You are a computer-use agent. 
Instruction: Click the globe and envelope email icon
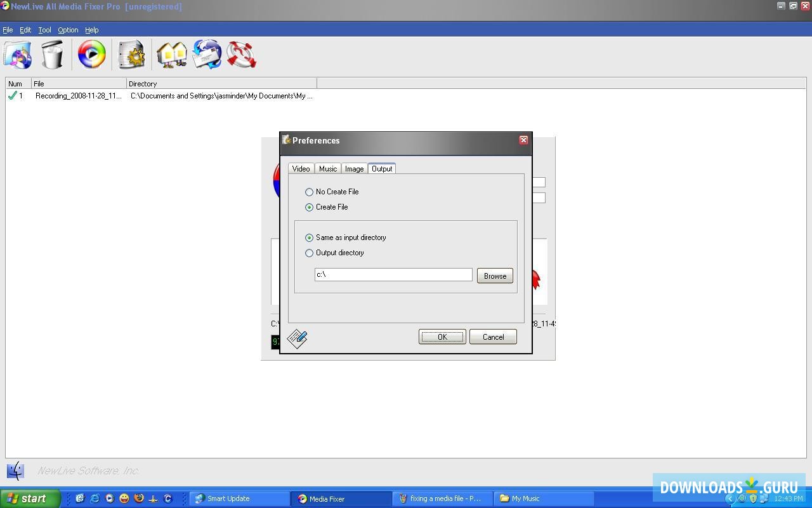click(x=207, y=55)
